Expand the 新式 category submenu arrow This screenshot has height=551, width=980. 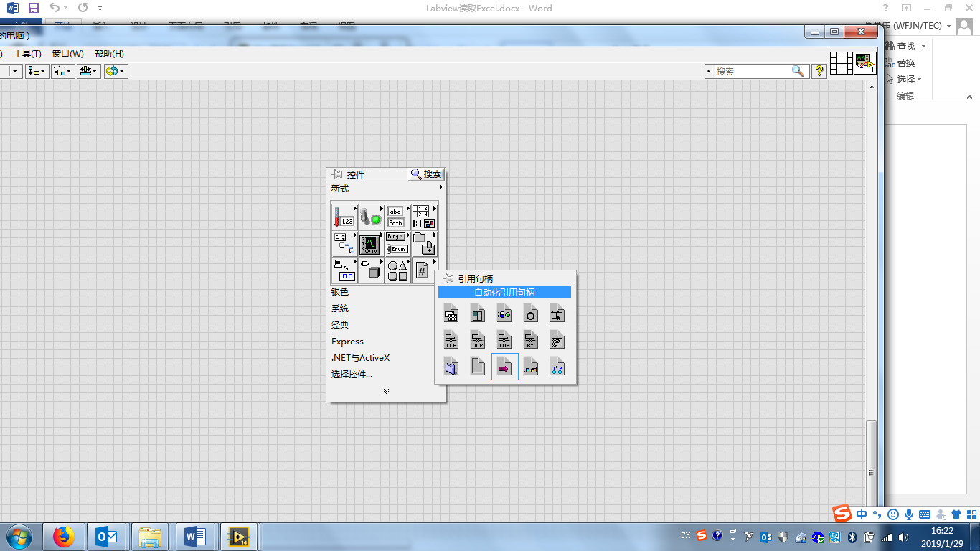click(440, 189)
